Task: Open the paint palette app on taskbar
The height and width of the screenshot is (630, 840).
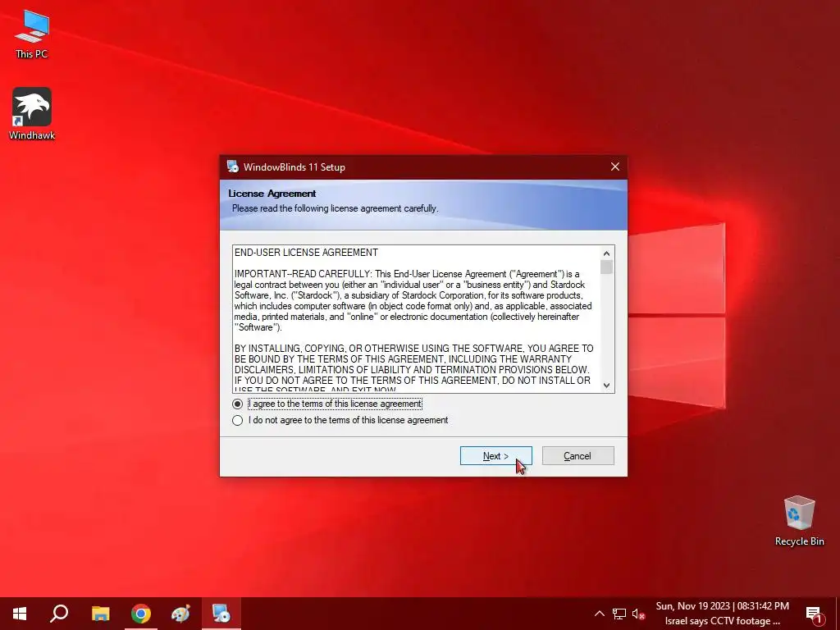Action: (180, 614)
